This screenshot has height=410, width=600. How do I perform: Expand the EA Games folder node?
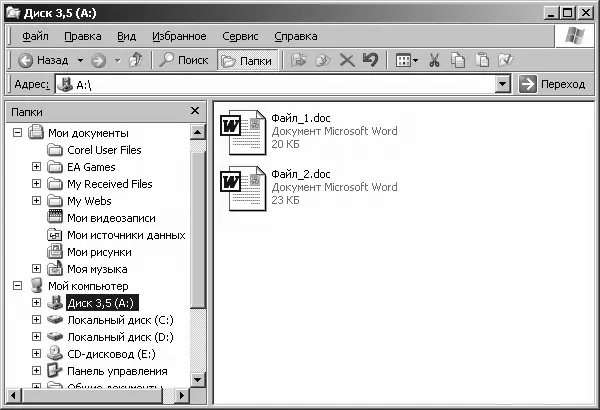(x=36, y=167)
